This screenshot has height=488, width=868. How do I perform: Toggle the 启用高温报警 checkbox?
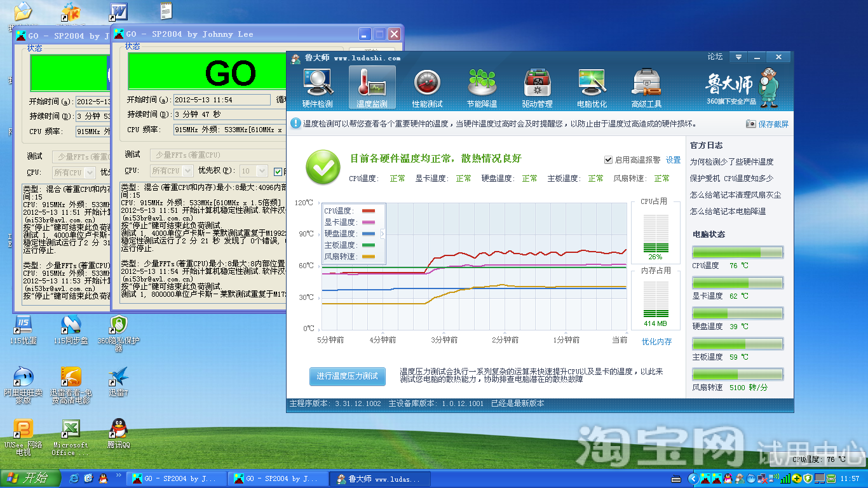pyautogui.click(x=608, y=160)
